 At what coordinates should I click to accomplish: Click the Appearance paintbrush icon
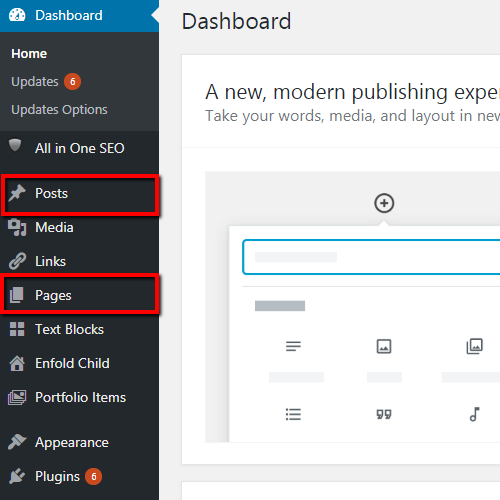click(x=17, y=442)
